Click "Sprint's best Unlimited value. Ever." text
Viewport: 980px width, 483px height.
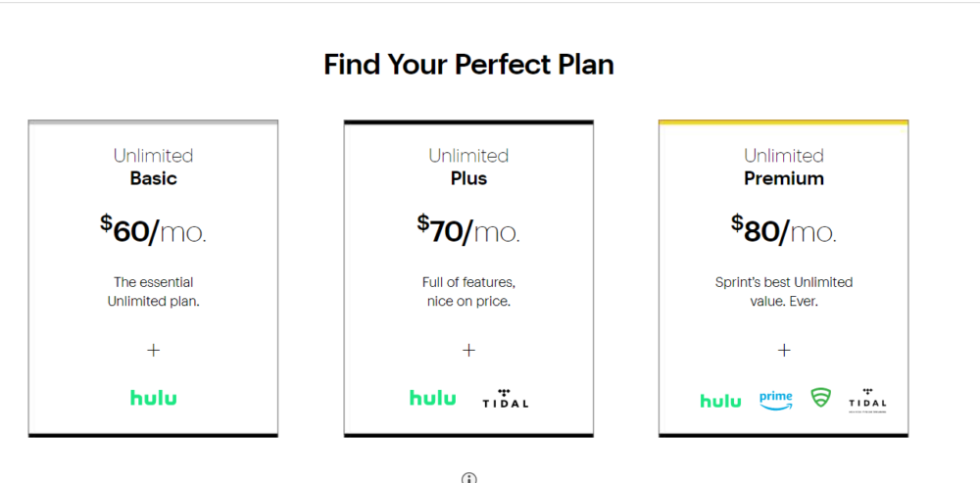(x=784, y=292)
